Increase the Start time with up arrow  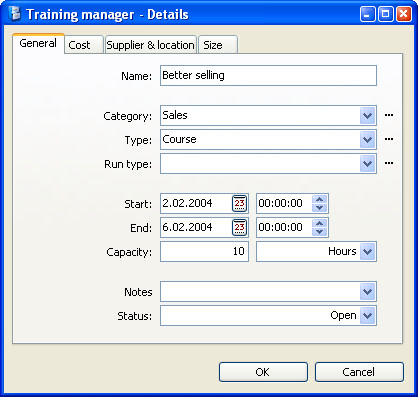[319, 199]
